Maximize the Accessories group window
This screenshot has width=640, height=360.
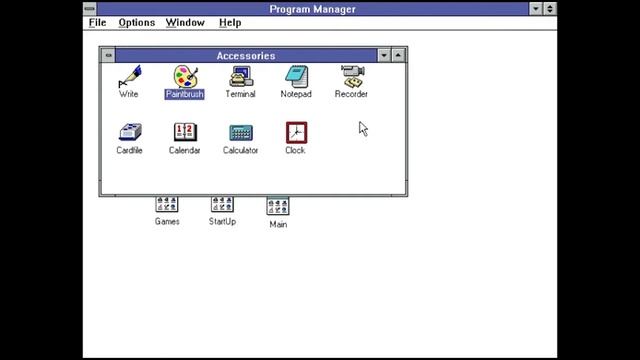point(398,55)
